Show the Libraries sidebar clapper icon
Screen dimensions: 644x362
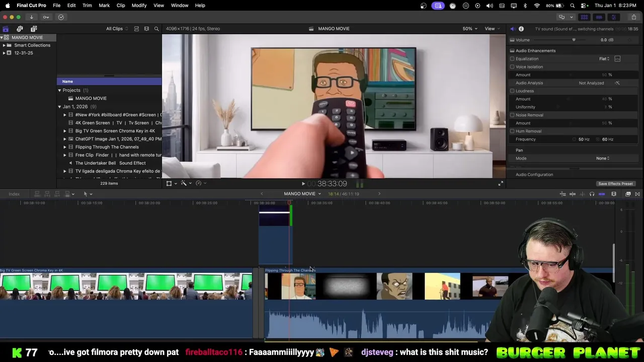point(6,29)
